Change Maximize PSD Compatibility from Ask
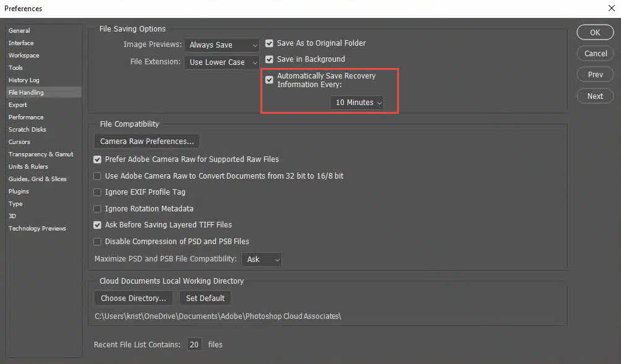The image size is (621, 364). [261, 259]
